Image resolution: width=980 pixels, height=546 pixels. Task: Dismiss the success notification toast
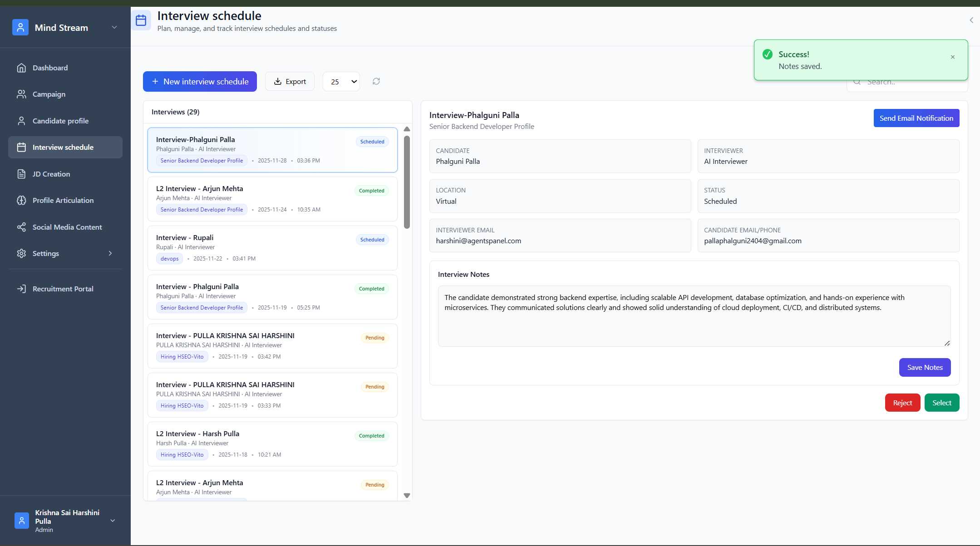[953, 57]
